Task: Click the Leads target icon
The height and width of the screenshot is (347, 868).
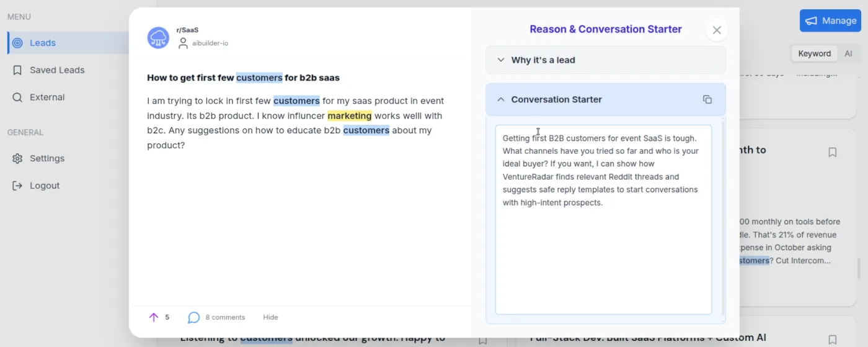Action: pos(17,43)
